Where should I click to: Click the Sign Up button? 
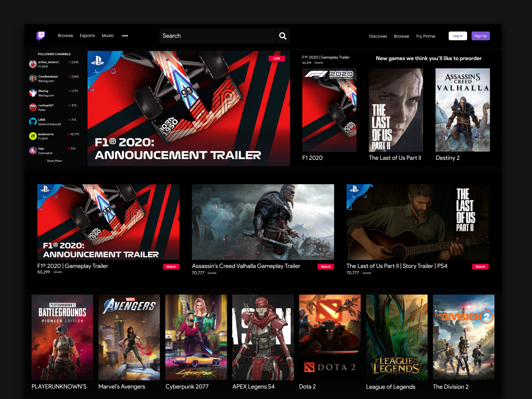[480, 36]
